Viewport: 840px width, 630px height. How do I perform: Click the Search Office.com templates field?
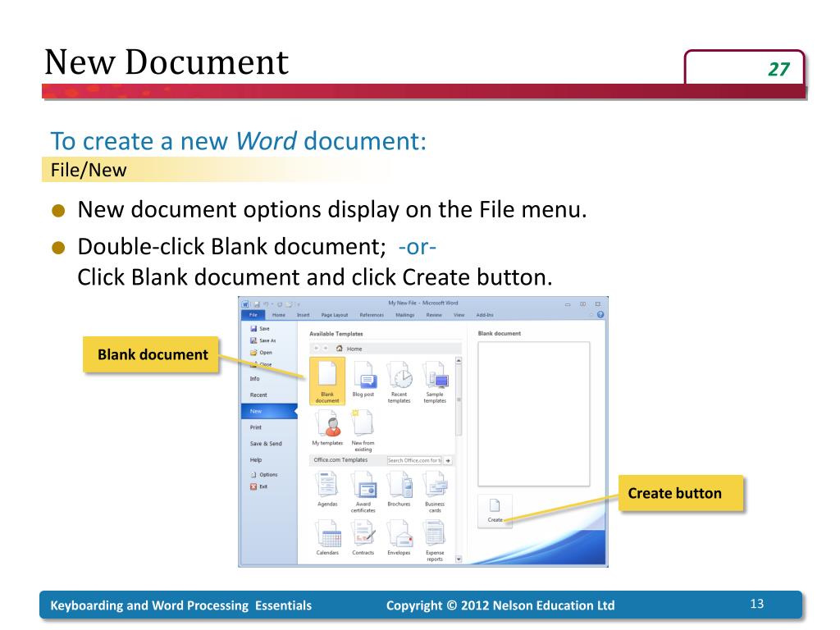click(414, 461)
